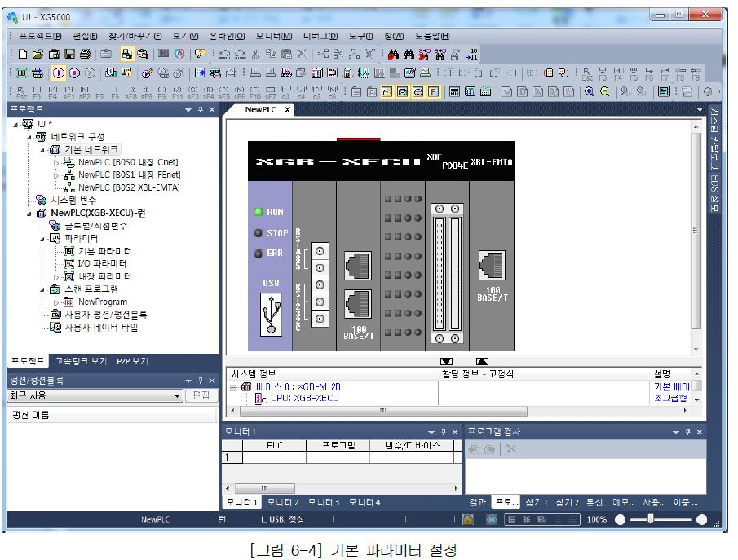Expand NewPLC [B0S0 내장 Cnet] node
The image size is (738, 560).
pos(56,163)
